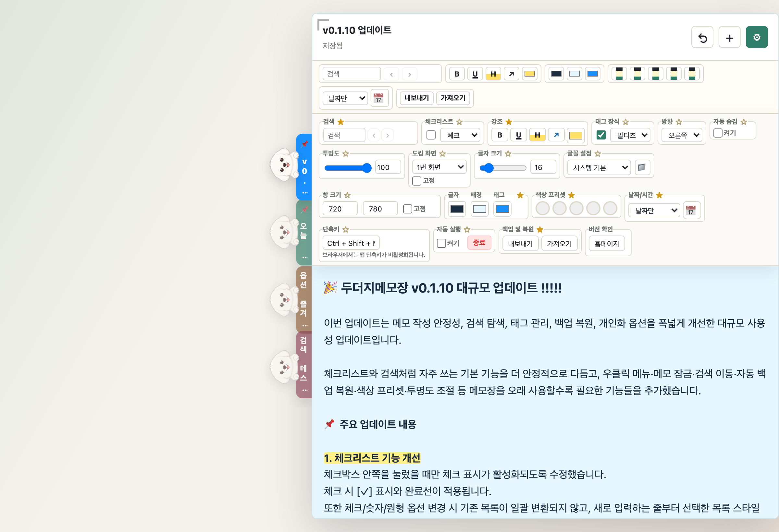Select the blue pinned v0 side tab
The height and width of the screenshot is (532, 779).
304,167
